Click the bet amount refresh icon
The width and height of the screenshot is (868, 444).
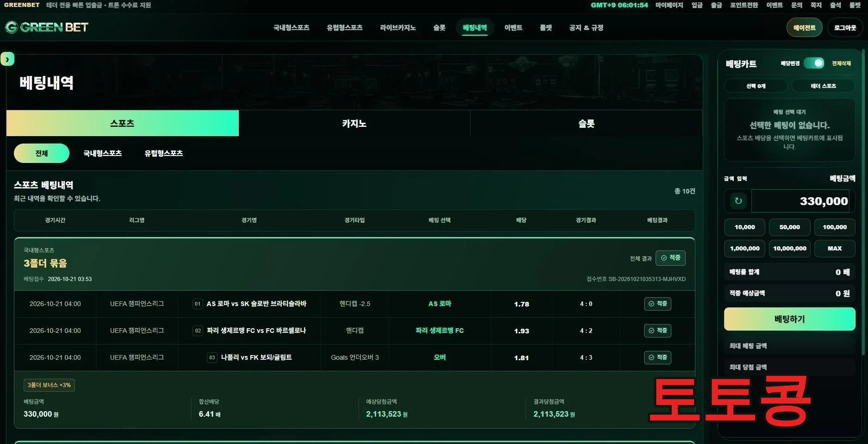(738, 201)
